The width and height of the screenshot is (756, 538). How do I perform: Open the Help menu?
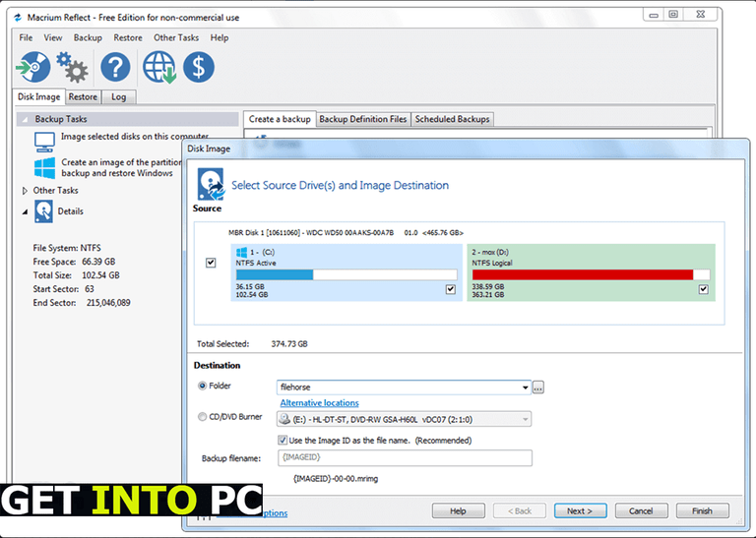[219, 37]
